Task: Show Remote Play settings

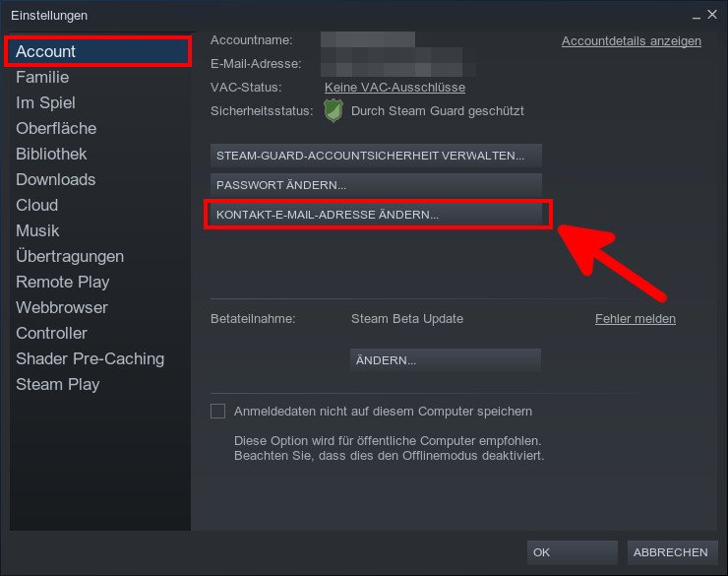Action: coord(63,282)
